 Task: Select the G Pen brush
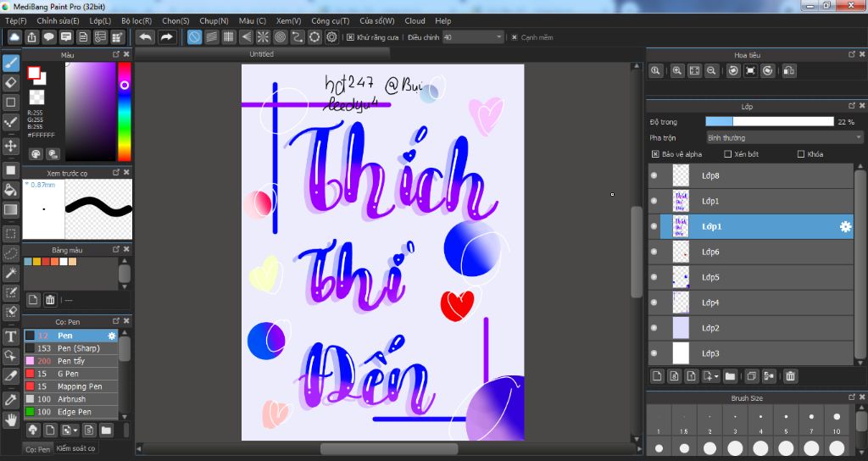[x=70, y=374]
